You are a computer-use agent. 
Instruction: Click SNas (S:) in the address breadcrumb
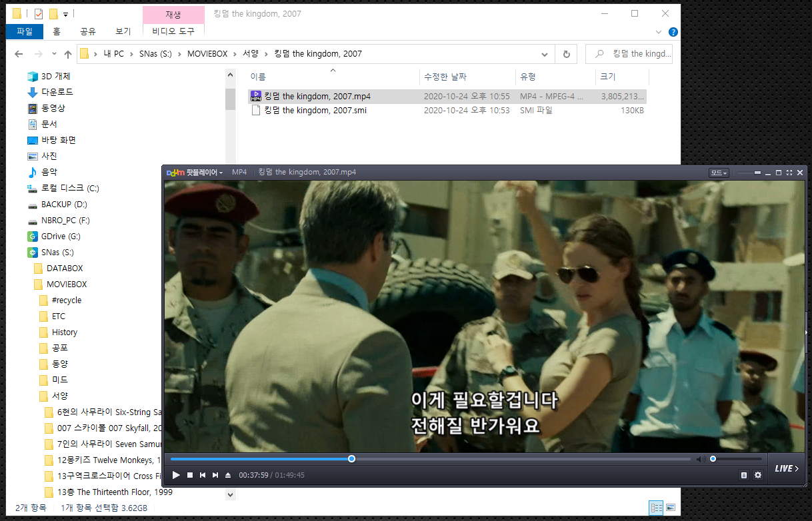point(155,54)
